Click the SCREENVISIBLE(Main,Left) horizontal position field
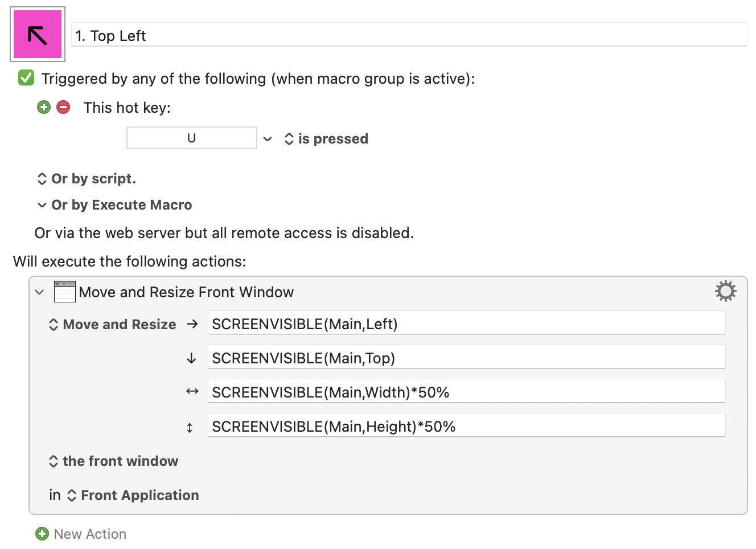The width and height of the screenshot is (756, 549). pyautogui.click(x=466, y=323)
